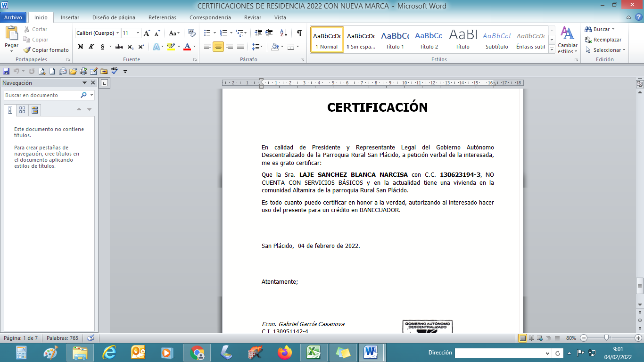Switch to the Insertar ribbon tab

[x=70, y=17]
